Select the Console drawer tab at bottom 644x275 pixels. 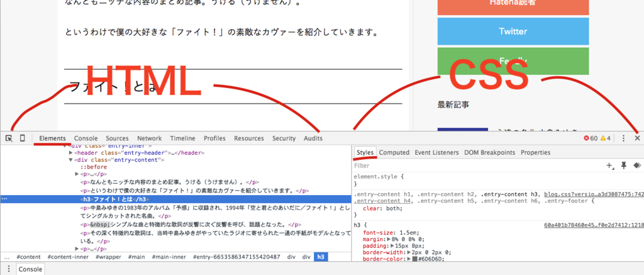[30, 269]
